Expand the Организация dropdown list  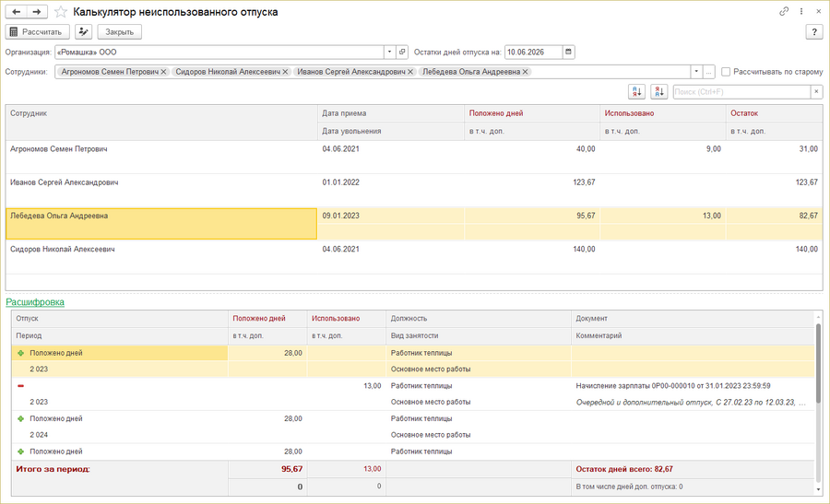click(389, 52)
